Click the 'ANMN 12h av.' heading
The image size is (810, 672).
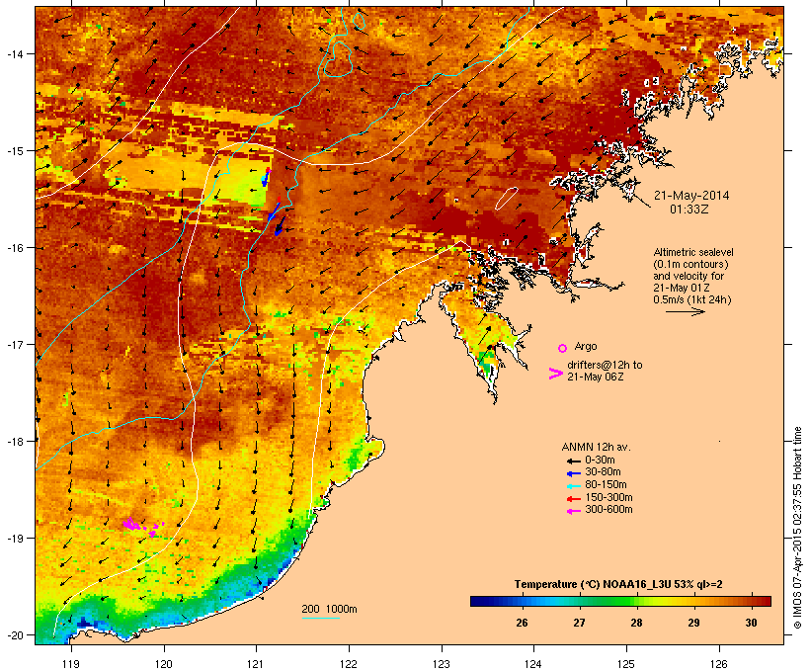(x=596, y=447)
